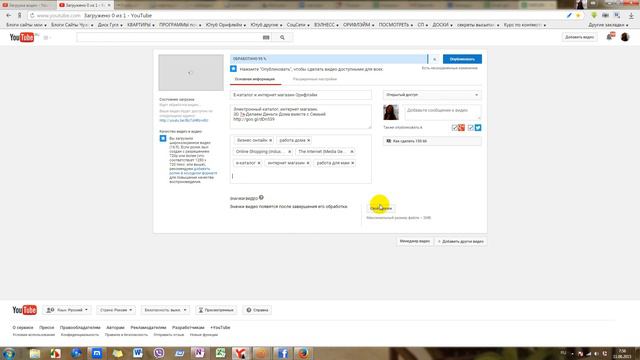Open Viber from the taskbar
The image size is (640, 360).
click(158, 353)
